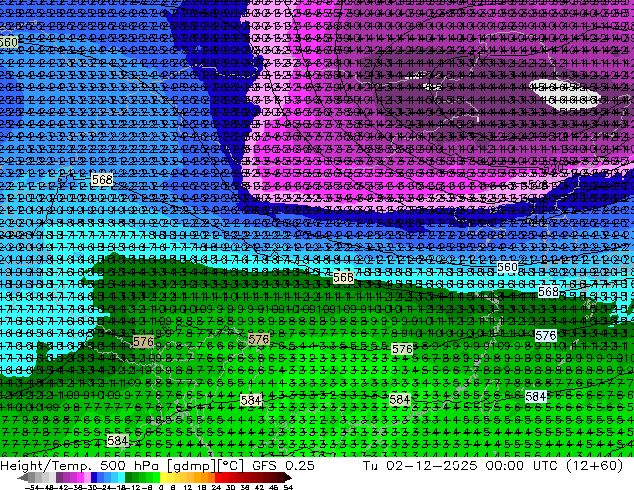Click the 560 contour label on the right side
This screenshot has width=634, height=490.
pos(507,267)
